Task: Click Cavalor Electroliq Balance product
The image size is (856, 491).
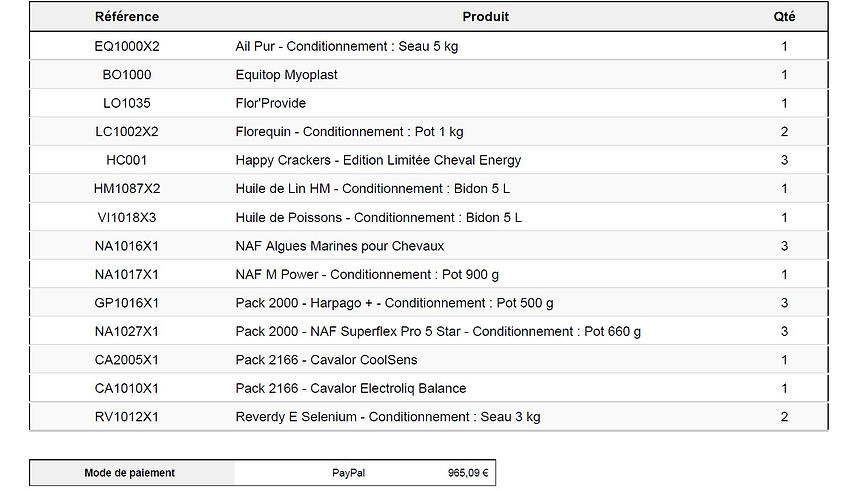Action: click(x=350, y=388)
